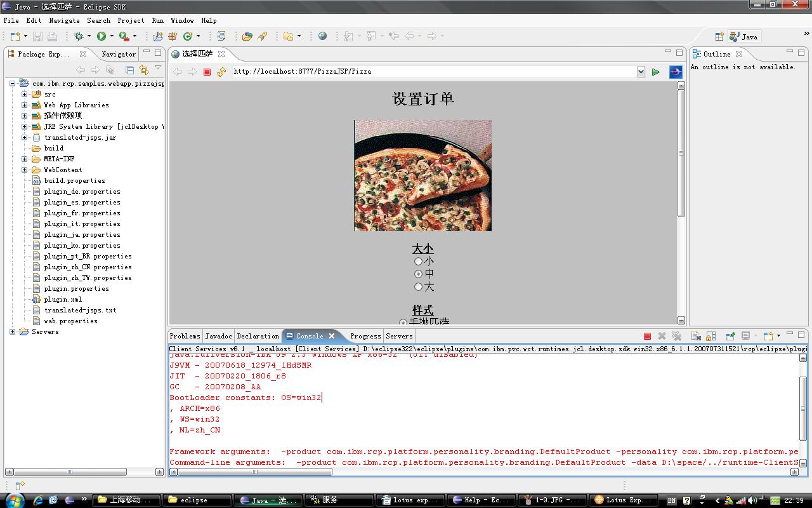812x508 pixels.
Task: Click the New Java Class icon
Action: [x=188, y=37]
